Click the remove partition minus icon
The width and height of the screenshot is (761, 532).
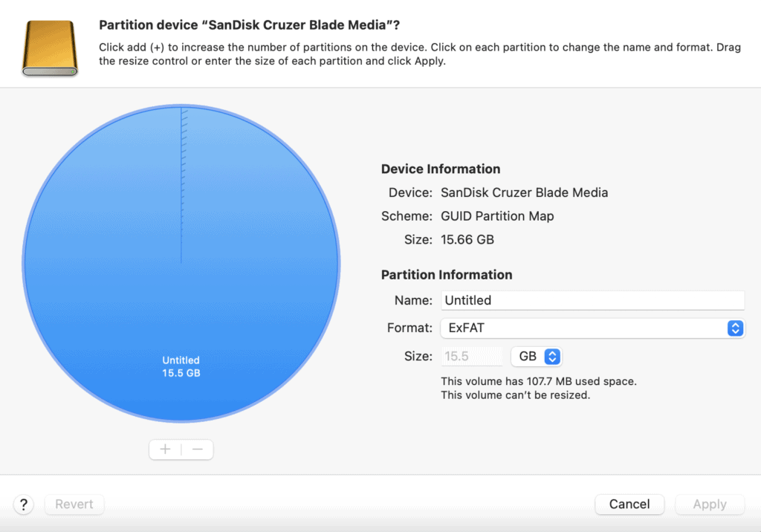tap(197, 449)
